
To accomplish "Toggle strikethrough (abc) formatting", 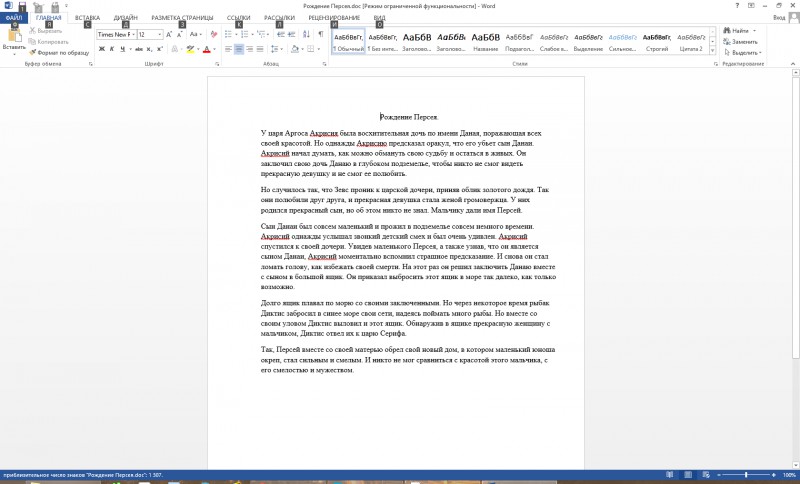I will (138, 49).
